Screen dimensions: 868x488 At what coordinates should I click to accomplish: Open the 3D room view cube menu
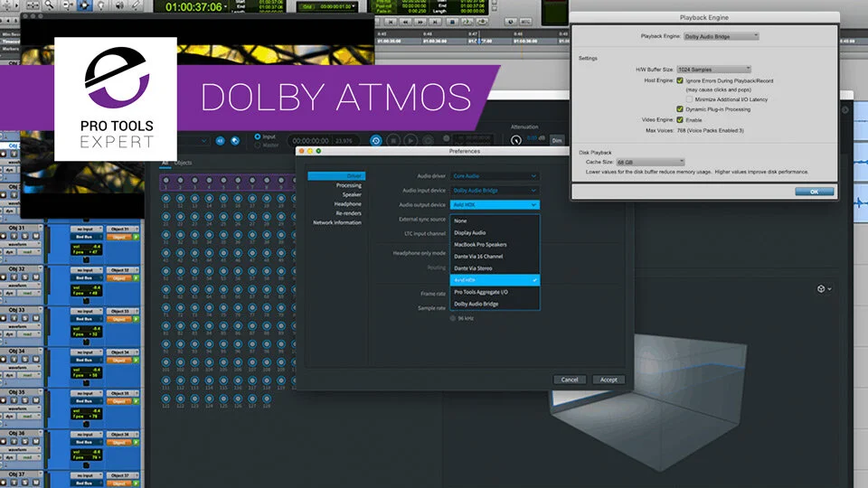pos(825,289)
